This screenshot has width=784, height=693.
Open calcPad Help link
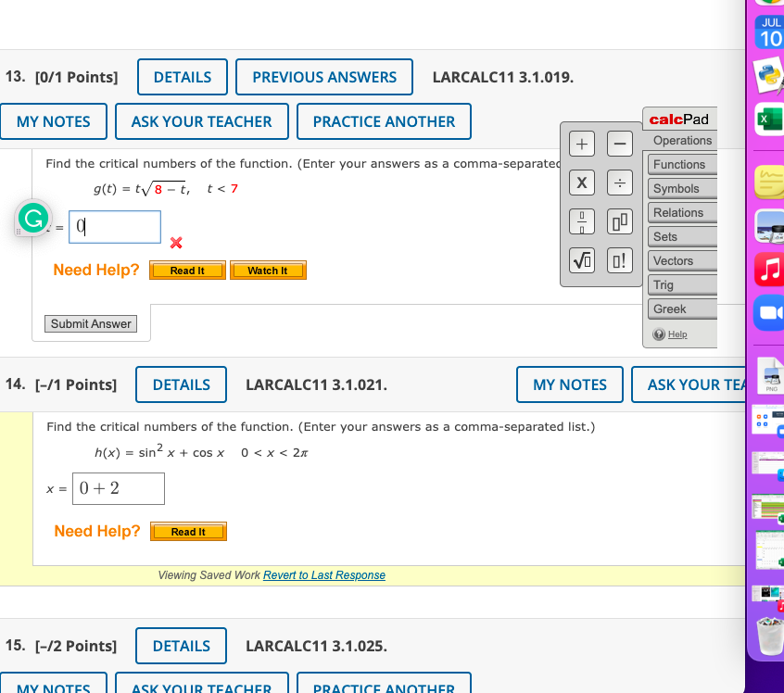(x=677, y=334)
